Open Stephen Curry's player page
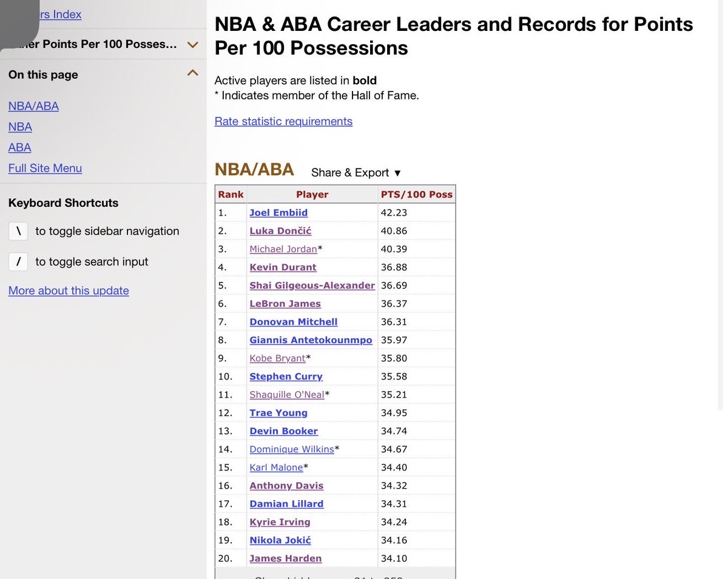Screen dimensions: 728x579 pyautogui.click(x=286, y=377)
